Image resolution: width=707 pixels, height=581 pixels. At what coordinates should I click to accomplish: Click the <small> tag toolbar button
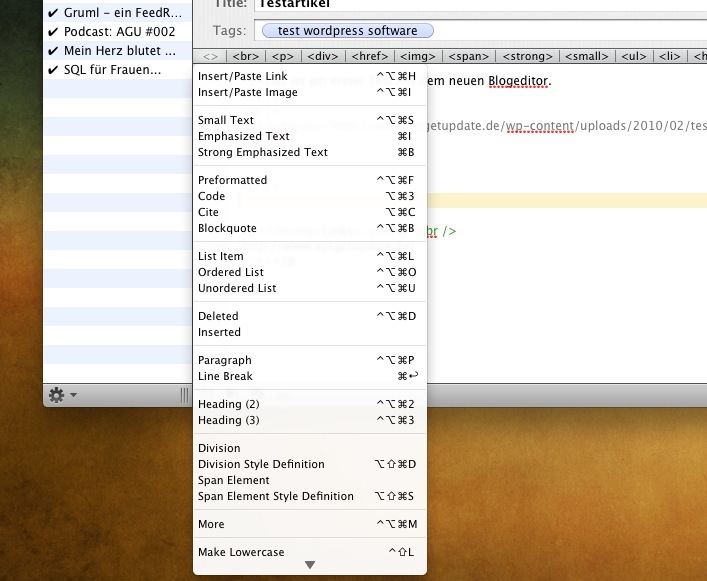click(x=585, y=57)
